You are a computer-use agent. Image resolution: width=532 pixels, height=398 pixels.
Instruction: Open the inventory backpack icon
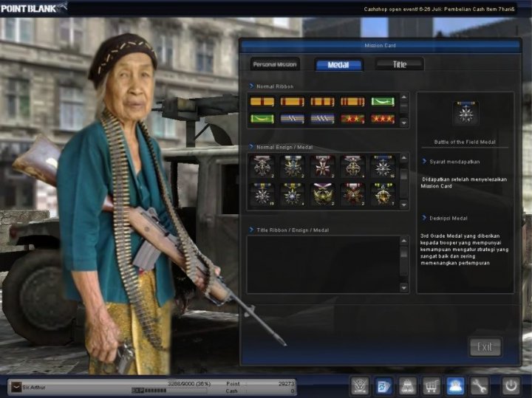click(x=407, y=385)
